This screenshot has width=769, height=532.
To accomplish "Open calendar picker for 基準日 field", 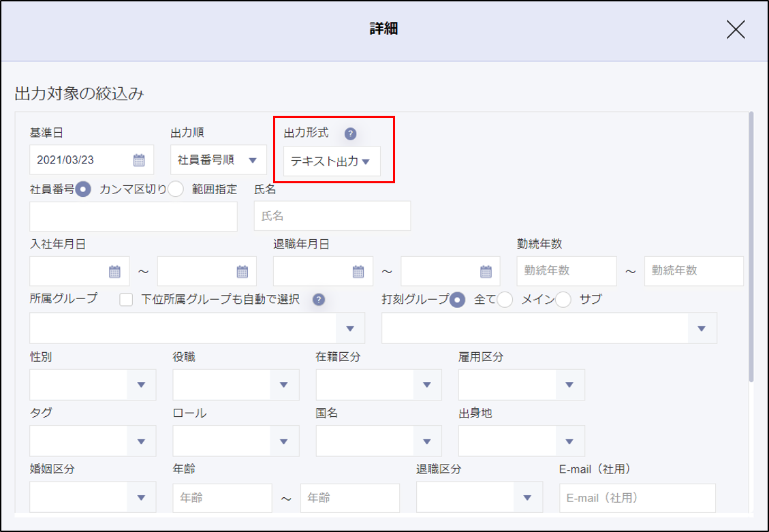I will pyautogui.click(x=139, y=161).
